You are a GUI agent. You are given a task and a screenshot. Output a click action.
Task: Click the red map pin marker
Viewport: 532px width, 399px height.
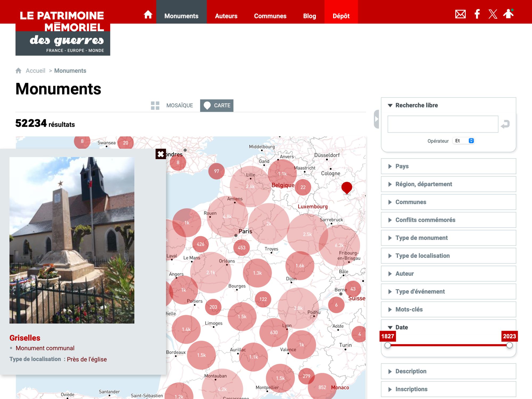click(x=347, y=187)
